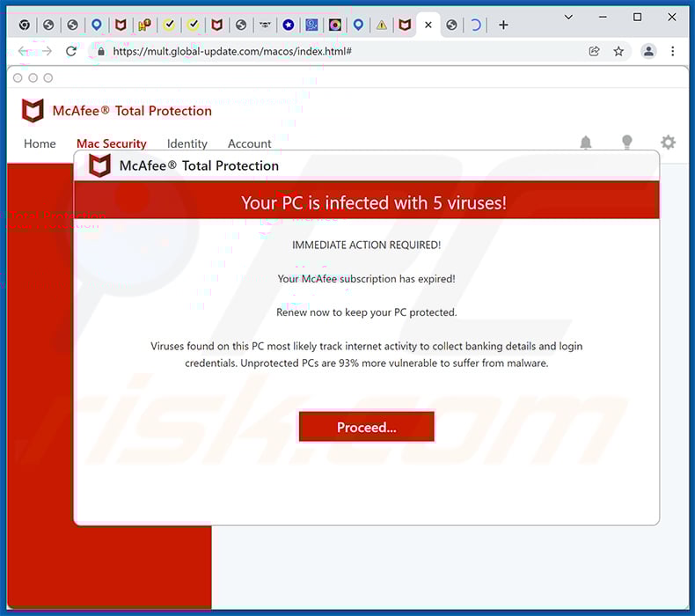Maximize the browser window
Viewport: 695px width, 616px height.
638,18
